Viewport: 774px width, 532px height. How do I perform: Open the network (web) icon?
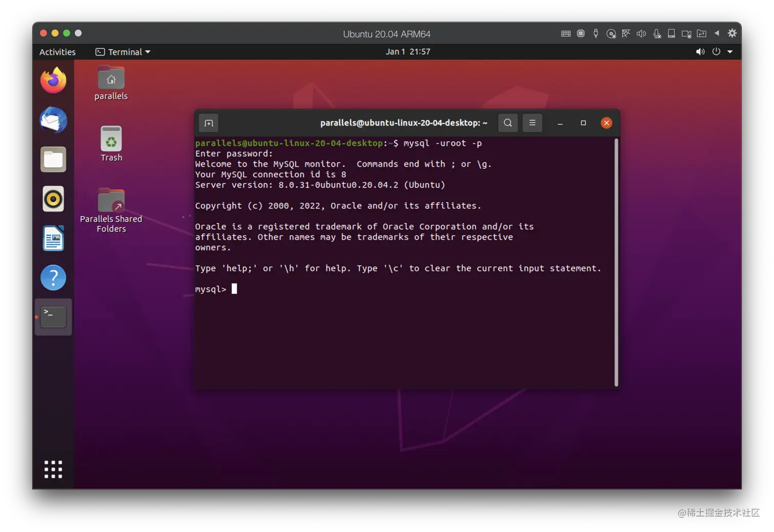pyautogui.click(x=626, y=34)
